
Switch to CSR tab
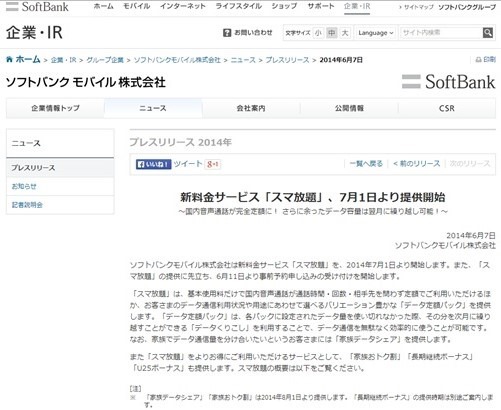447,108
